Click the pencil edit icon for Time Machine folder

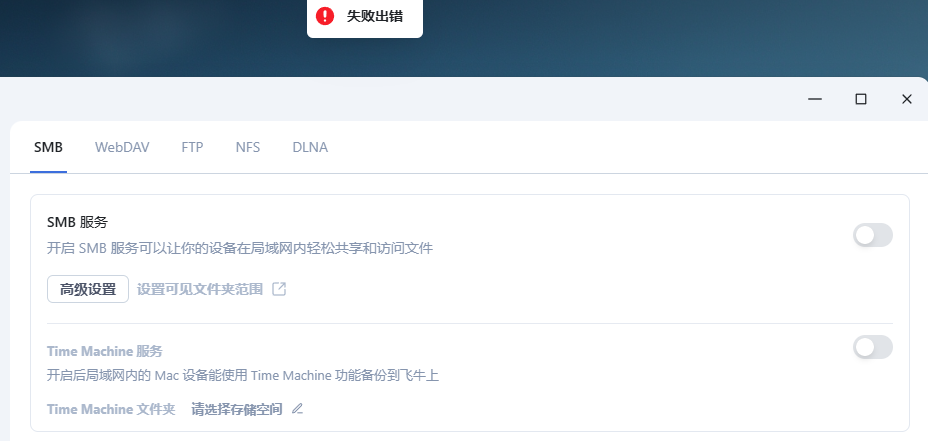(297, 409)
